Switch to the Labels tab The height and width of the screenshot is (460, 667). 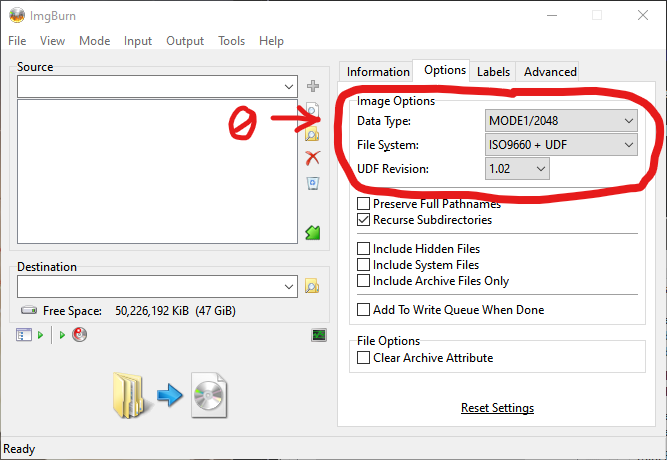493,71
